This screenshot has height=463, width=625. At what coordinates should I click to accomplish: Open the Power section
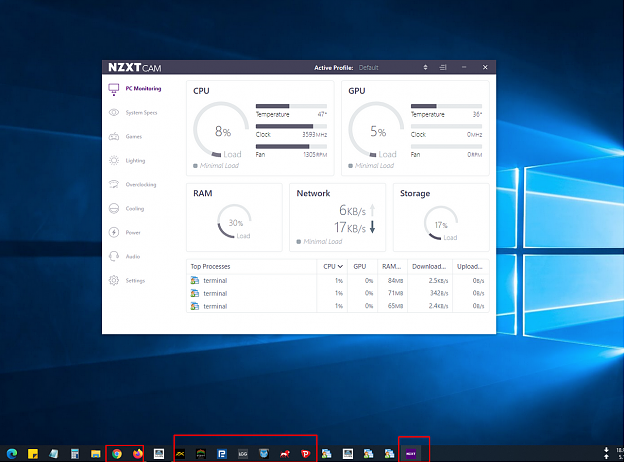click(125, 233)
